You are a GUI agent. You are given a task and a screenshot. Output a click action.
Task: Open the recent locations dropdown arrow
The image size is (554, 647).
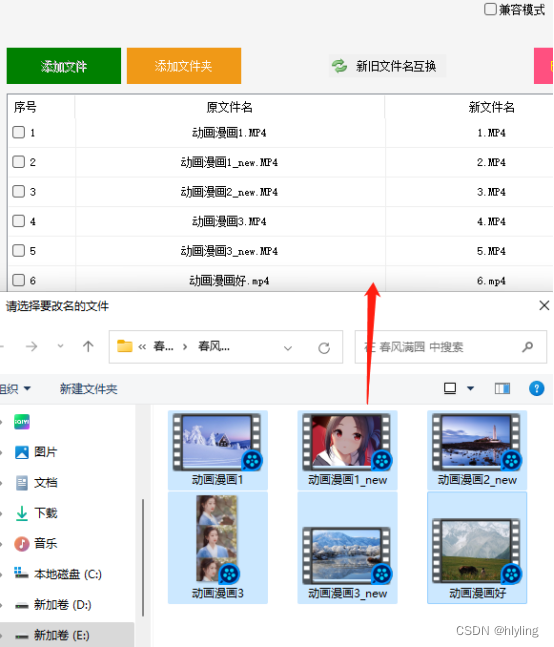[x=61, y=346]
